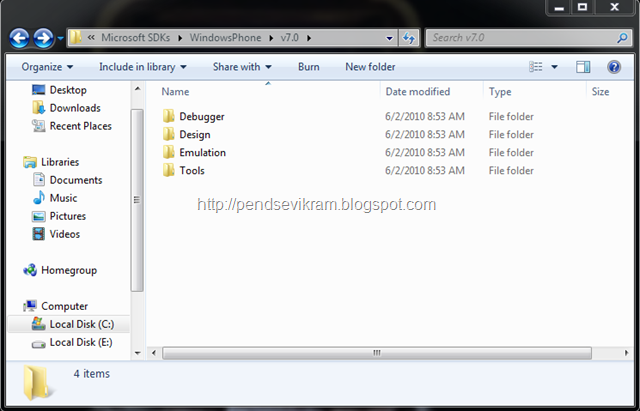
Task: Click the Homegroup spheres icon
Action: 30,270
